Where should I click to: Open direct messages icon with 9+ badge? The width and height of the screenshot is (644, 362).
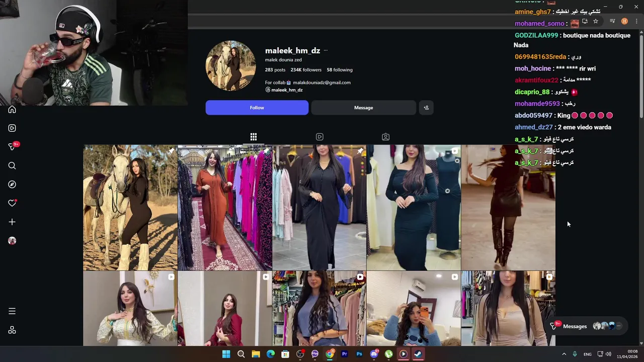[x=12, y=147]
